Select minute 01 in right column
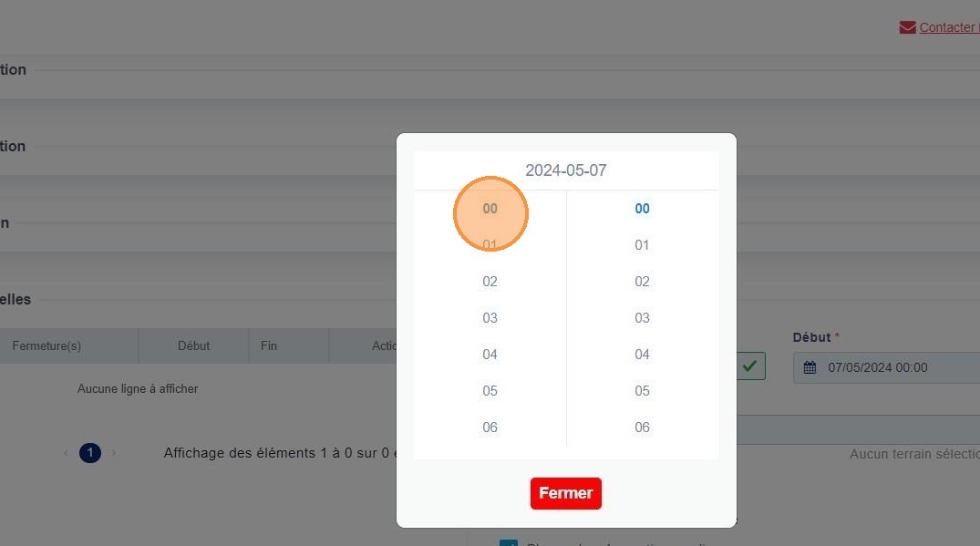Viewport: 980px width, 546px height. 642,245
